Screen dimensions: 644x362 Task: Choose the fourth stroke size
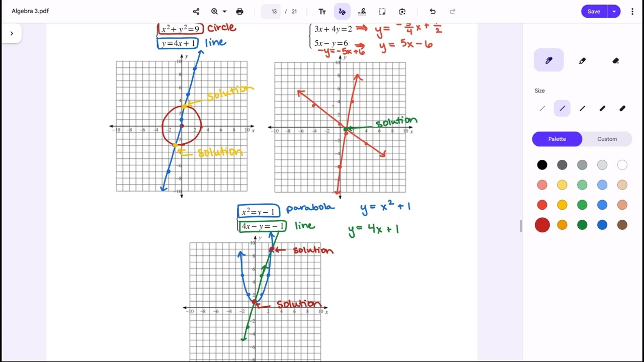(602, 108)
